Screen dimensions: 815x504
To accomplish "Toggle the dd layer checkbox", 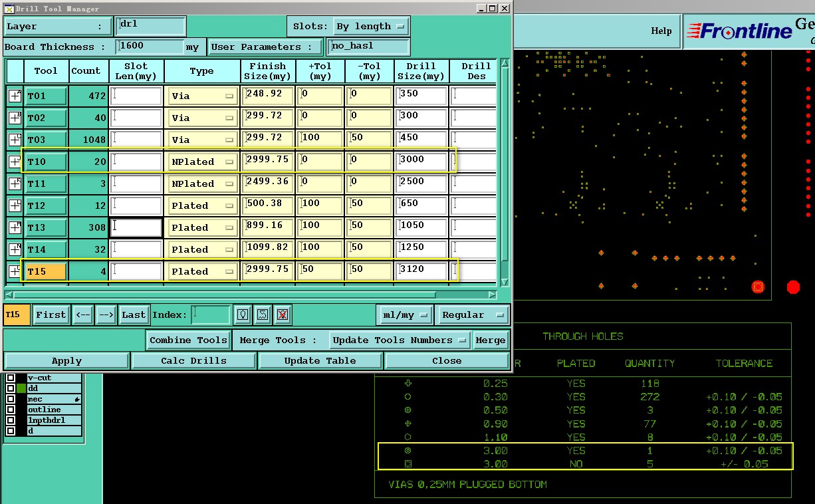I will pyautogui.click(x=11, y=388).
